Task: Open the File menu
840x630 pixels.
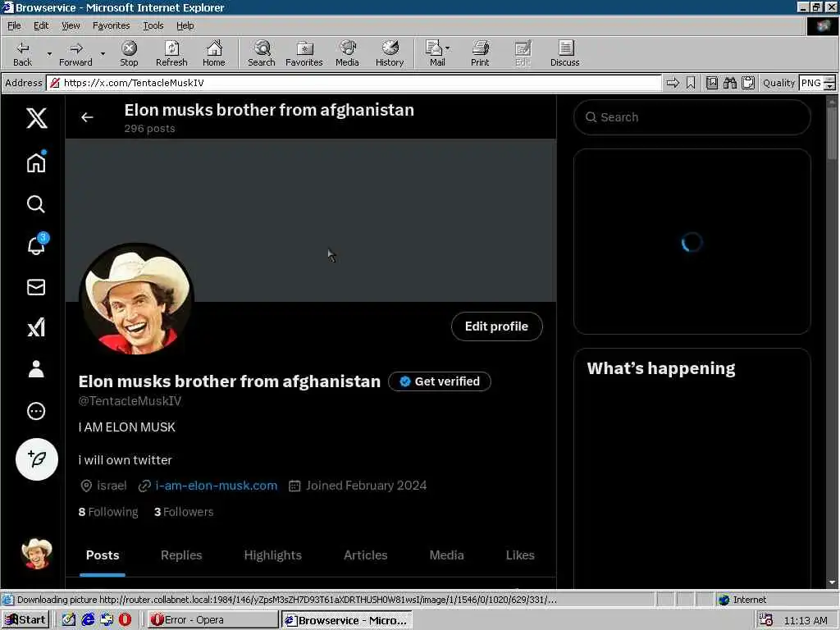Action: 14,25
